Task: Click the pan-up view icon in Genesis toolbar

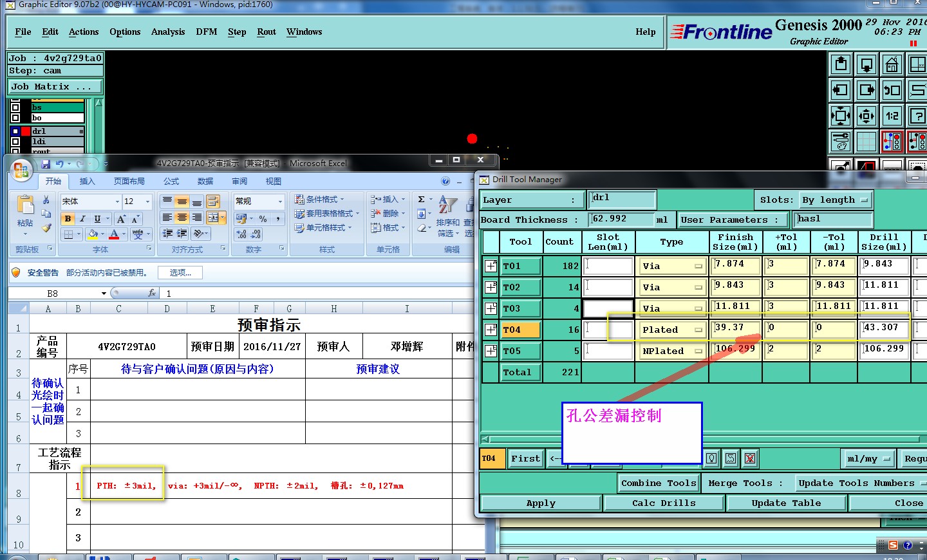Action: [841, 64]
